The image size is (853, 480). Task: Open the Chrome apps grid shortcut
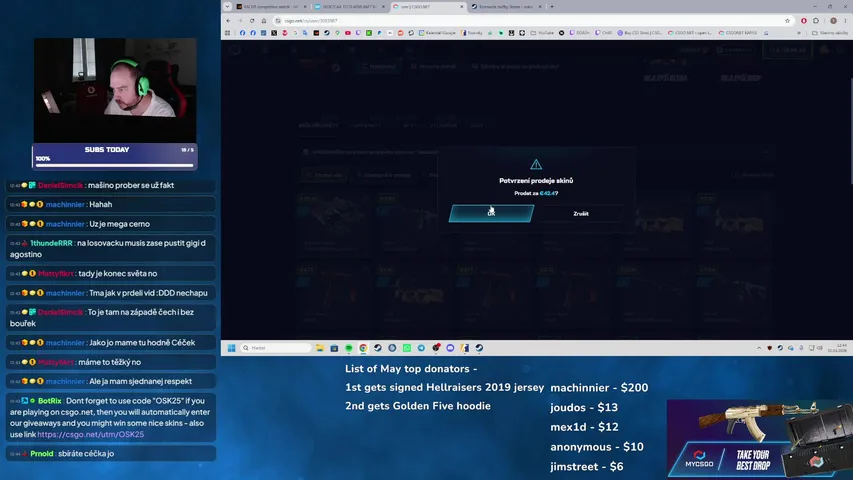pyautogui.click(x=227, y=33)
